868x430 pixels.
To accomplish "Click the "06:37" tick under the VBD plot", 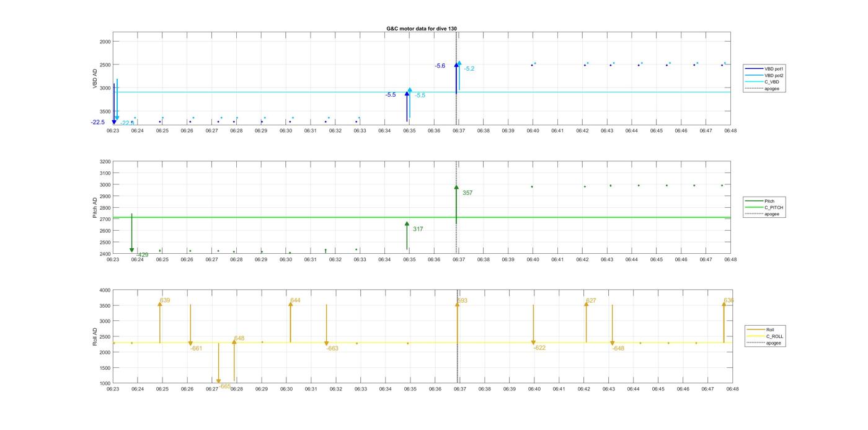I will click(458, 131).
